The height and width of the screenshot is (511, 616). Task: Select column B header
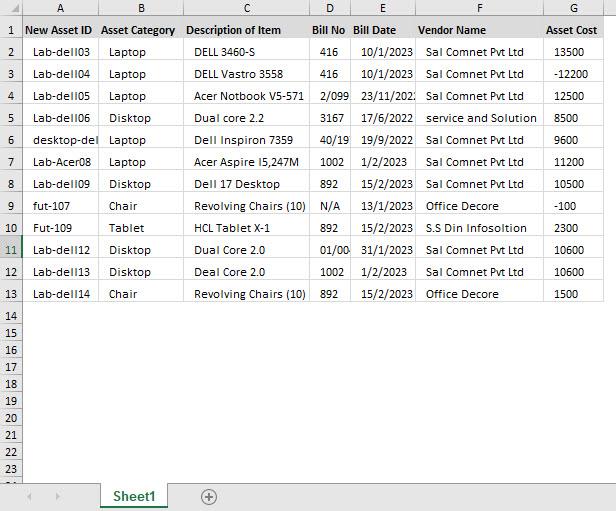click(141, 8)
